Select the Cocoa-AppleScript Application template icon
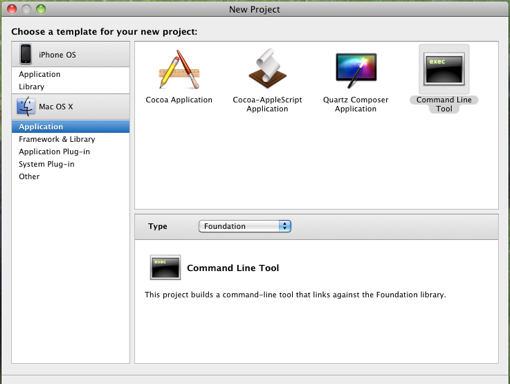 coord(267,69)
